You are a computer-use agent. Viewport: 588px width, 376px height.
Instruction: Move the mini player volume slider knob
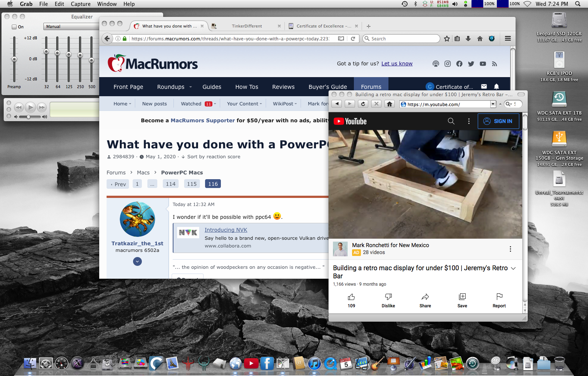pyautogui.click(x=28, y=117)
